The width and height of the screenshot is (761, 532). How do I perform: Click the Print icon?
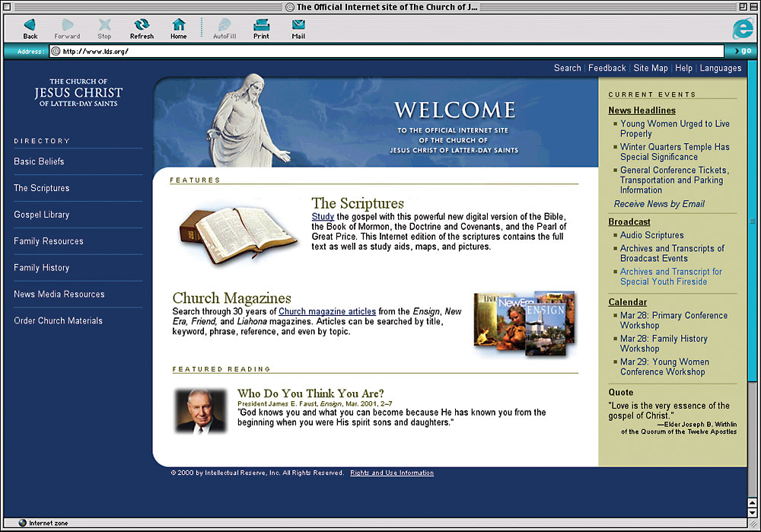261,25
